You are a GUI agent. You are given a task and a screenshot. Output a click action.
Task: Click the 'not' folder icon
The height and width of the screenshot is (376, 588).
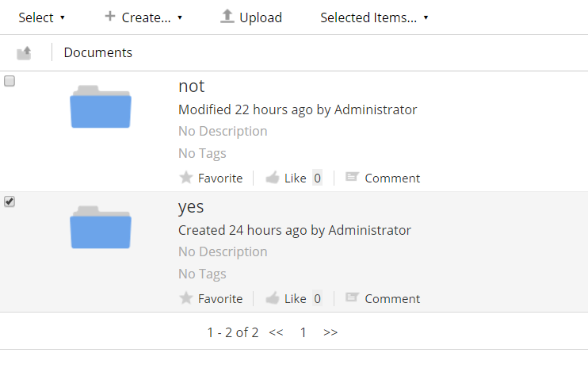click(101, 107)
